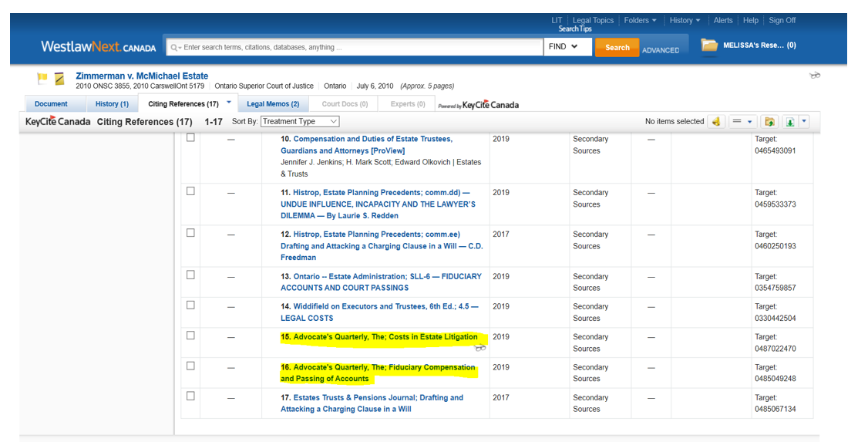Screen dimensions: 868x442
Task: Click Sign Off link
Action: point(782,21)
